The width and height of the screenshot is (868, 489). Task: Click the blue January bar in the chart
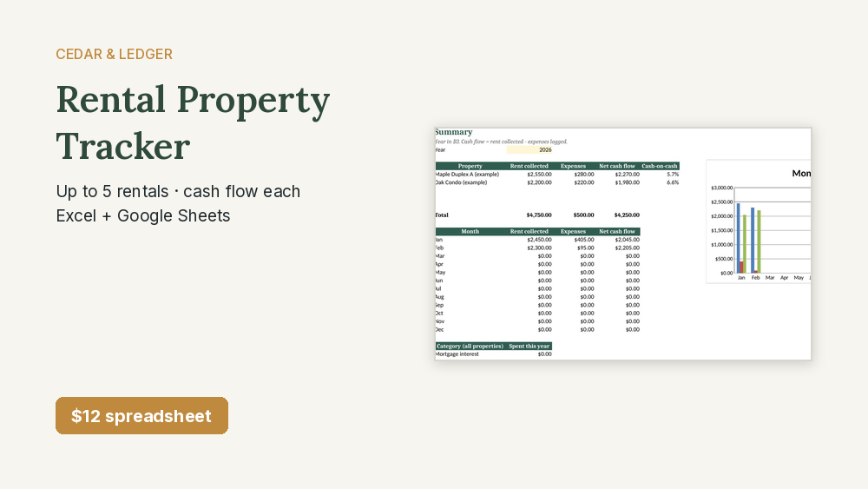pos(738,238)
